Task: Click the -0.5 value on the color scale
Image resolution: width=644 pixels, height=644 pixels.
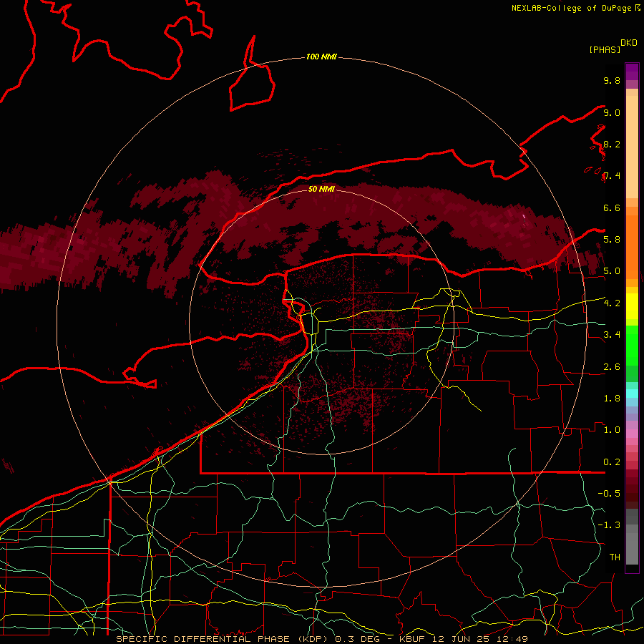Action: click(x=609, y=494)
